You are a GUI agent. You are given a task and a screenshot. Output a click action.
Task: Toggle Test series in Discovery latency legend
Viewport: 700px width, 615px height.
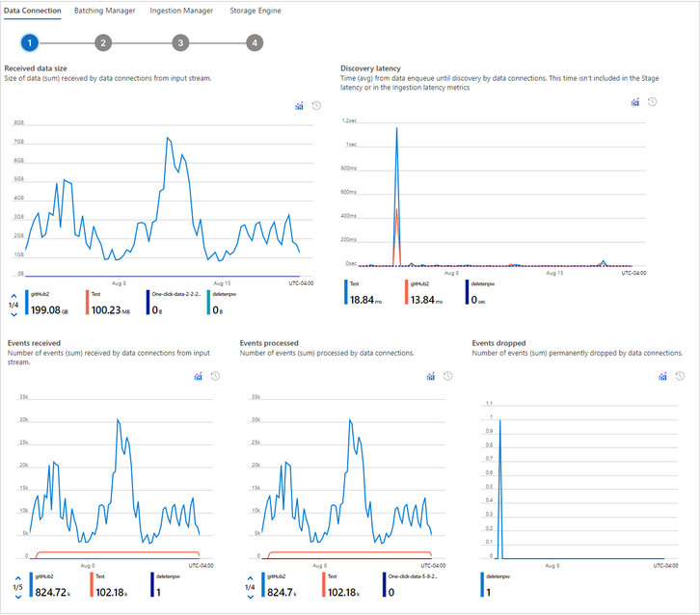pyautogui.click(x=363, y=293)
